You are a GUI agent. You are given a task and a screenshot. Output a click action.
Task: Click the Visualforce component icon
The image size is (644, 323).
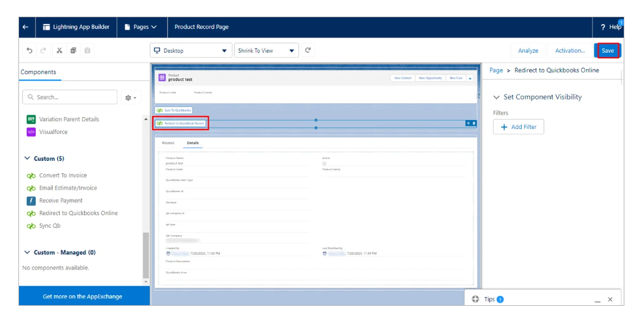[31, 132]
